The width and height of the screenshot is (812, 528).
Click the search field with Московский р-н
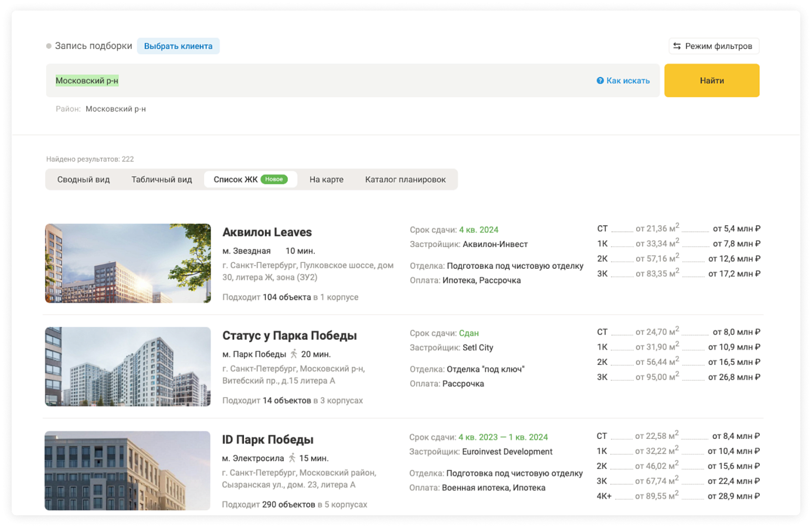pos(352,80)
